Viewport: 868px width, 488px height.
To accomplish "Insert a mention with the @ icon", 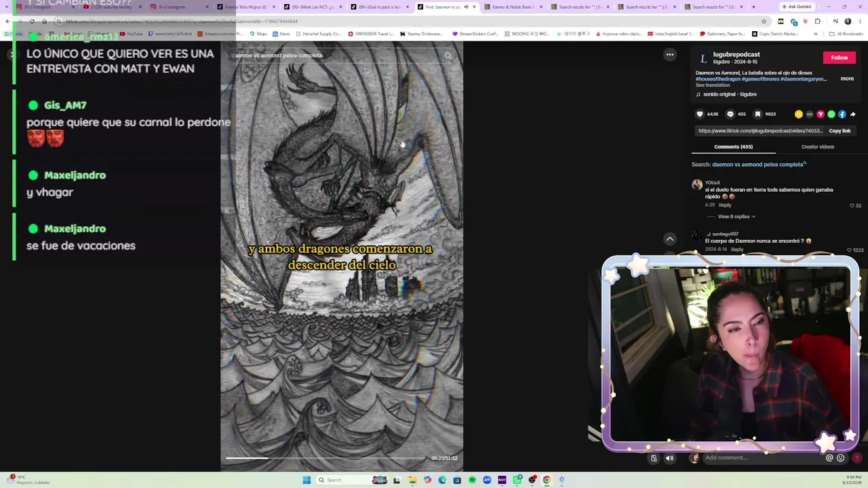I will [829, 458].
